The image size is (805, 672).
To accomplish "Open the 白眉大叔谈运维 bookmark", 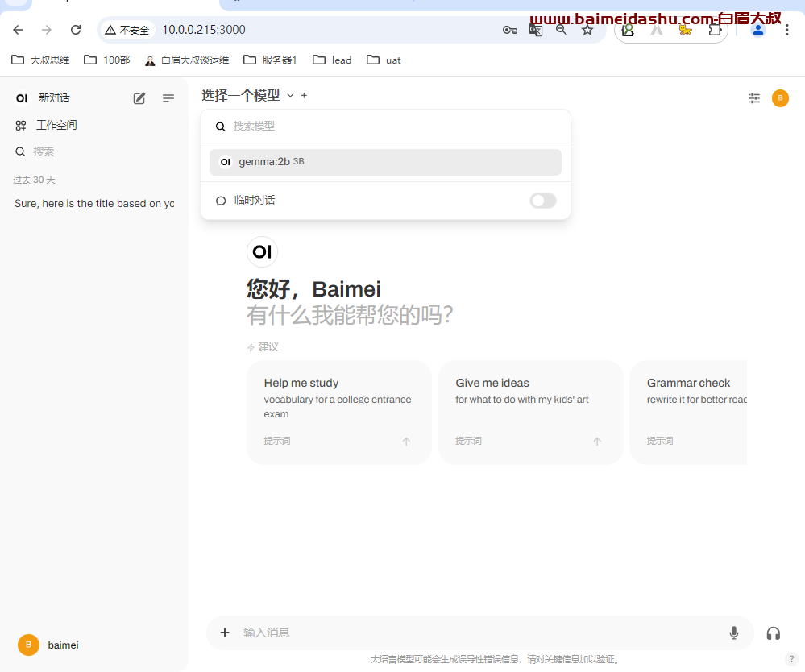I will pyautogui.click(x=186, y=60).
